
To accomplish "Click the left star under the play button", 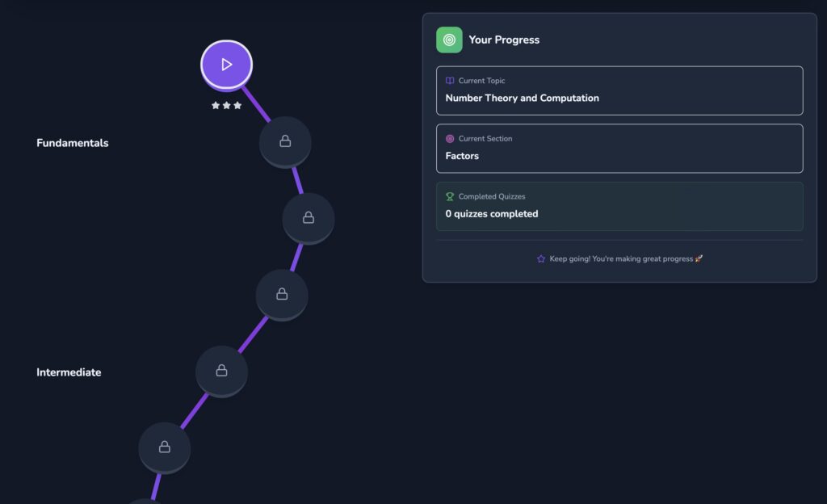I will click(x=216, y=106).
